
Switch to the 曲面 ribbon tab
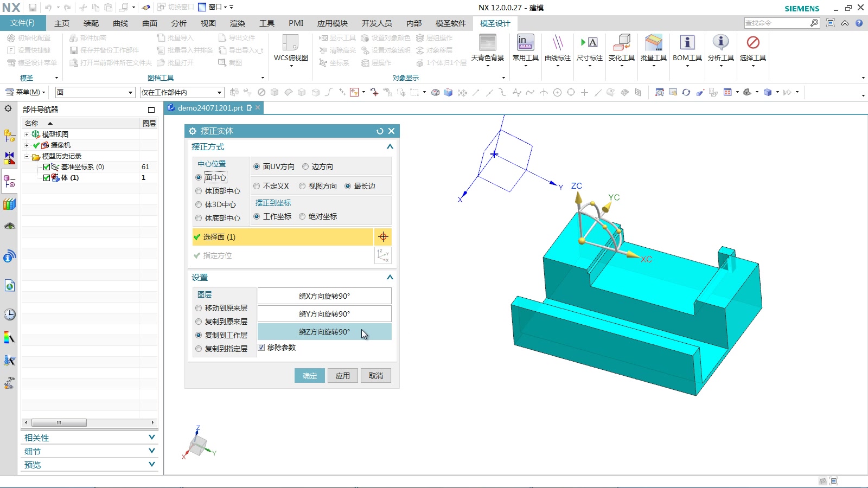point(150,23)
